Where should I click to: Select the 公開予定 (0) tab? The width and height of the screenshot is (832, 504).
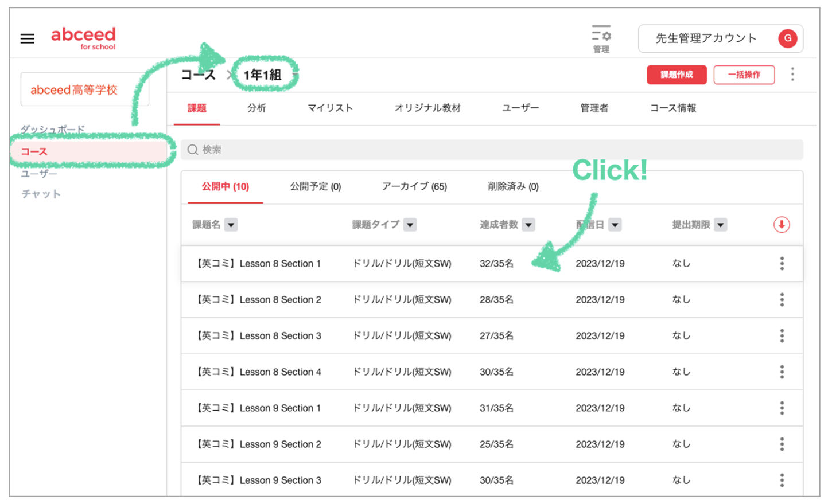(316, 187)
